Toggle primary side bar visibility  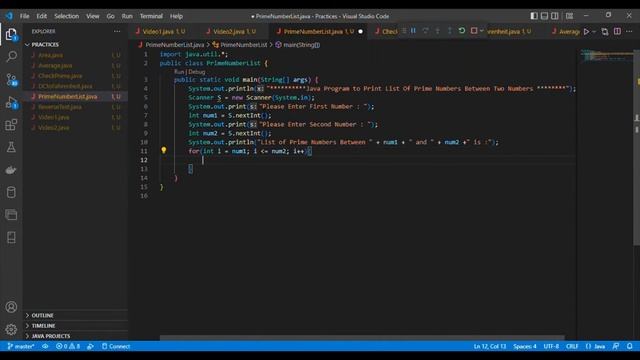[534, 16]
